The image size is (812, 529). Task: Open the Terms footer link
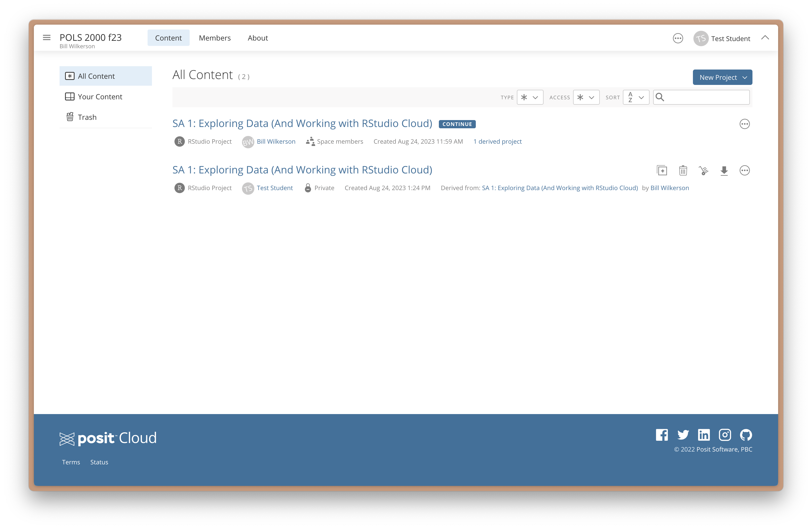(x=71, y=462)
